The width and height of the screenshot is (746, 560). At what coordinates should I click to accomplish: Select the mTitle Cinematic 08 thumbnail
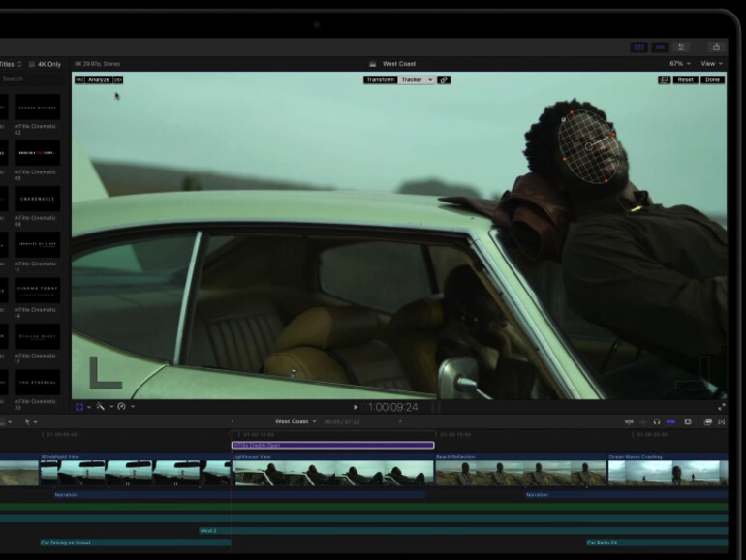[x=37, y=199]
